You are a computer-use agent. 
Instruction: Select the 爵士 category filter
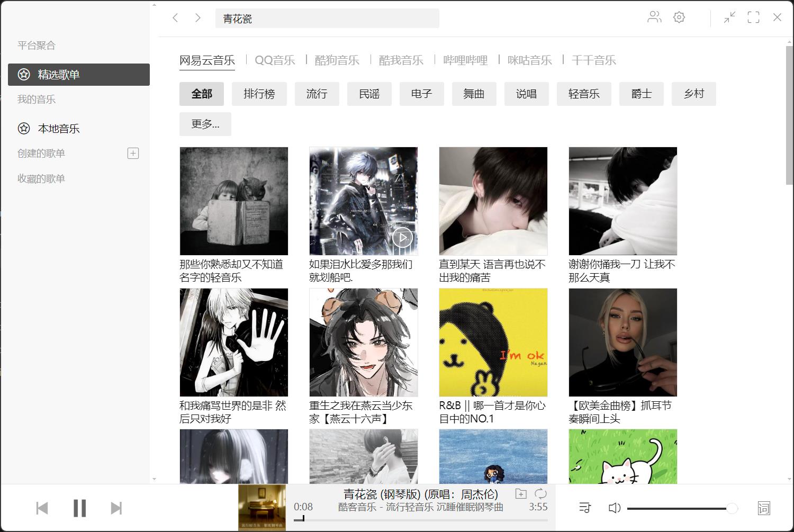click(x=642, y=94)
